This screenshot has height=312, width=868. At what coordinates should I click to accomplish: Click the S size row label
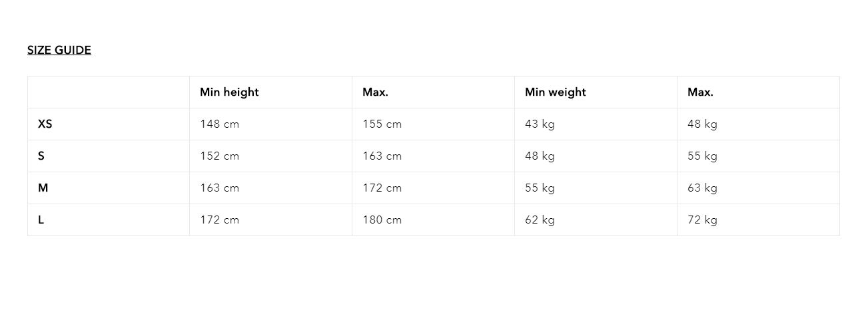pyautogui.click(x=41, y=156)
